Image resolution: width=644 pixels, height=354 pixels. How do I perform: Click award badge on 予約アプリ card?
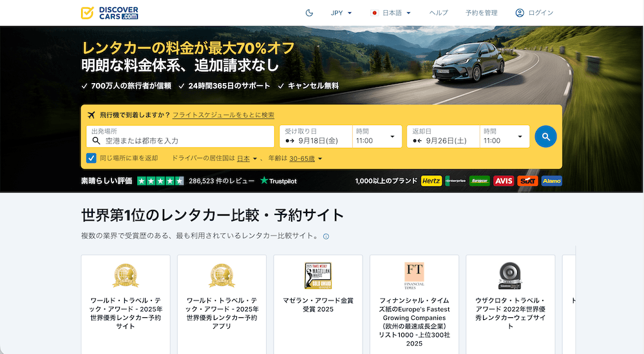[222, 275]
